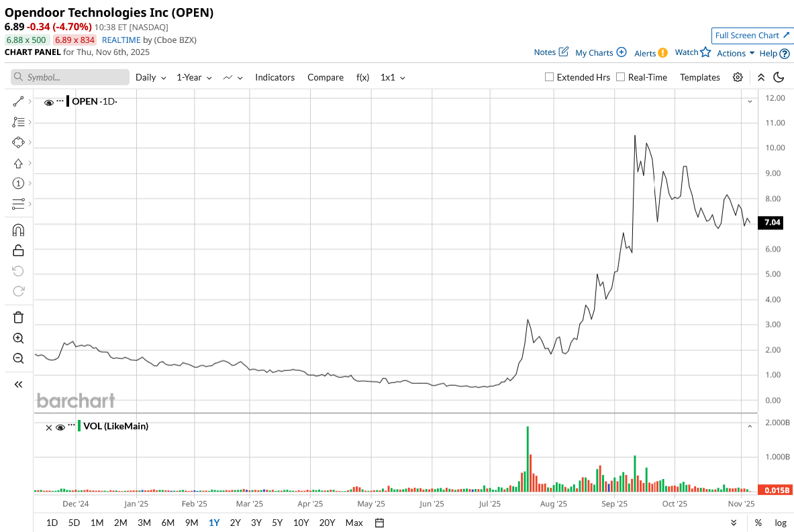
Task: Open chart settings gear icon
Action: coord(738,77)
